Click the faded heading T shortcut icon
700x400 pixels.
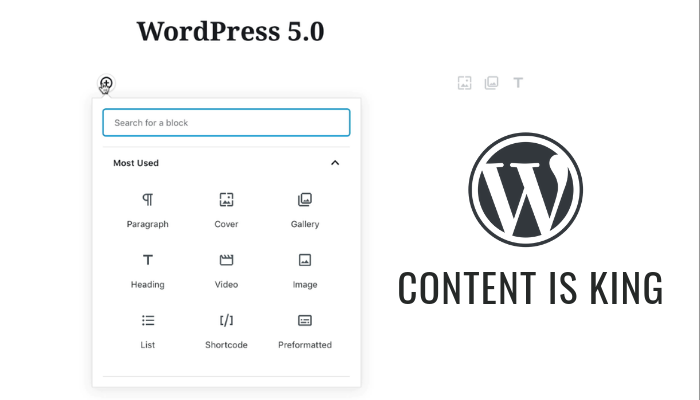click(x=518, y=83)
